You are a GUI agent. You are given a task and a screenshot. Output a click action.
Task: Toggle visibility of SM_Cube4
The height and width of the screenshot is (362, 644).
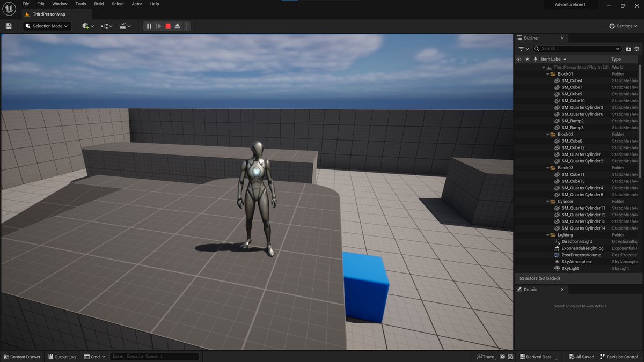pos(518,80)
